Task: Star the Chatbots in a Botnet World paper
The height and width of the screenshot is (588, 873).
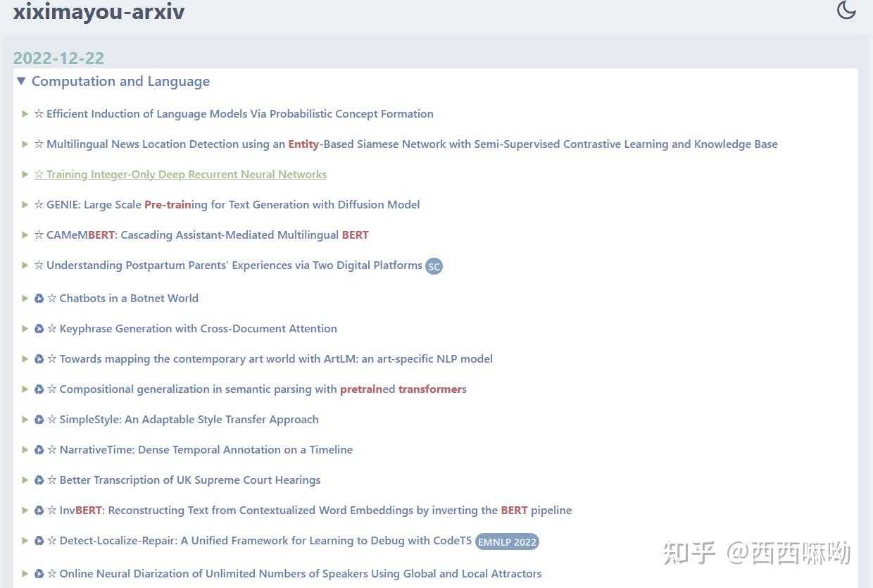Action: pyautogui.click(x=51, y=298)
